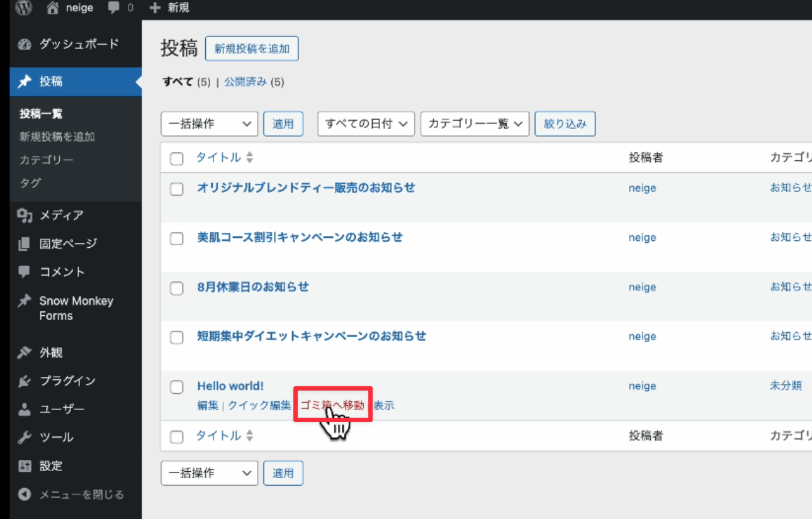Screen dimensions: 812x519
Task: Open the Media library icon
Action: point(25,216)
